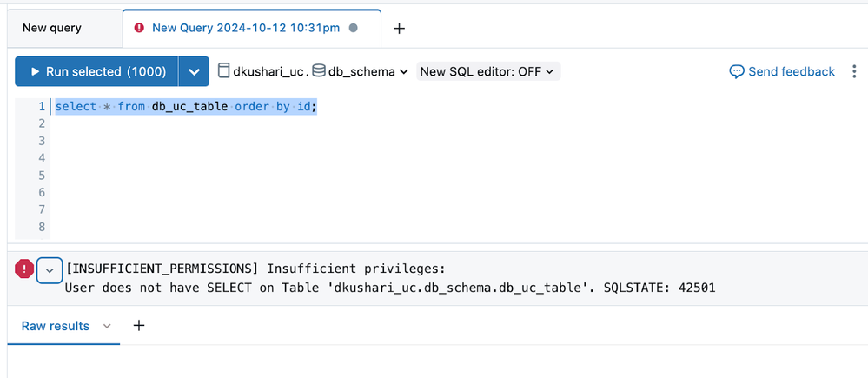Click the speech bubble Send feedback icon
868x378 pixels.
(737, 71)
